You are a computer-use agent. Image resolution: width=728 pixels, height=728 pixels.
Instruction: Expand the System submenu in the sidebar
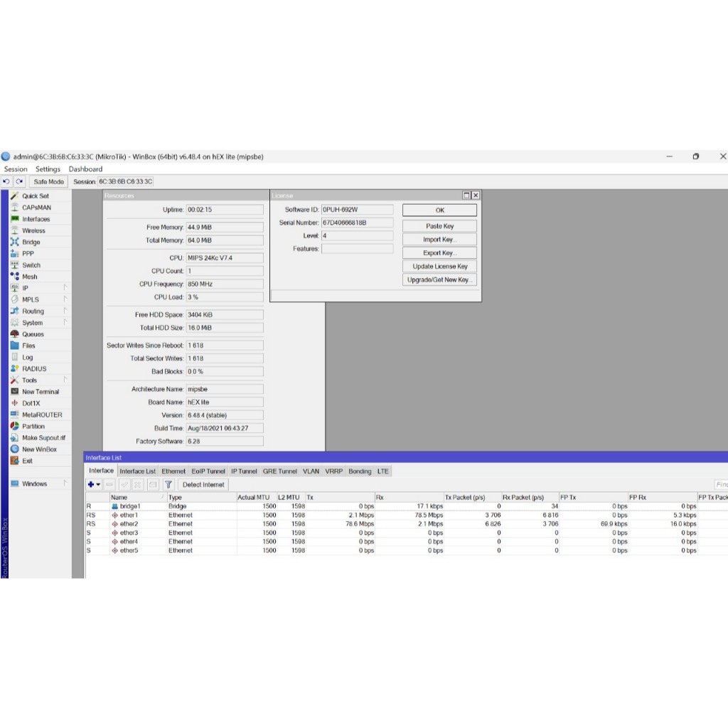pyautogui.click(x=32, y=323)
